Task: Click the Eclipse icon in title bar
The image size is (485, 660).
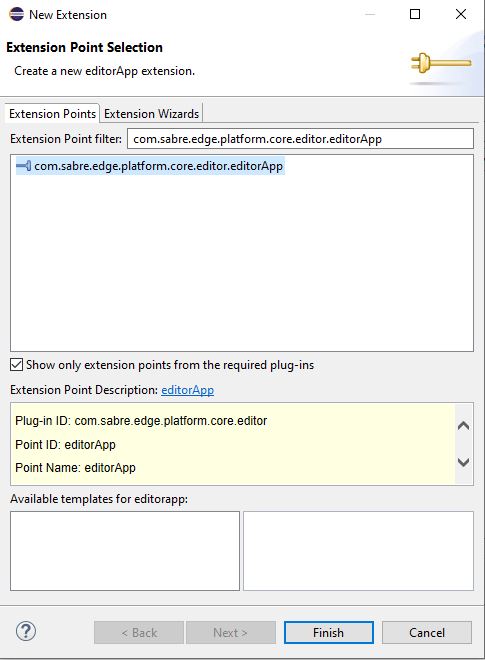Action: (16, 14)
